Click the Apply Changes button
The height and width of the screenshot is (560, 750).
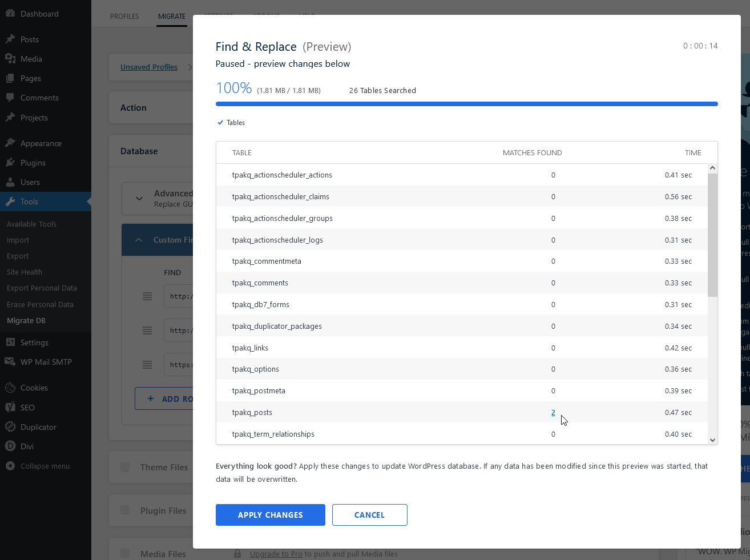[271, 515]
